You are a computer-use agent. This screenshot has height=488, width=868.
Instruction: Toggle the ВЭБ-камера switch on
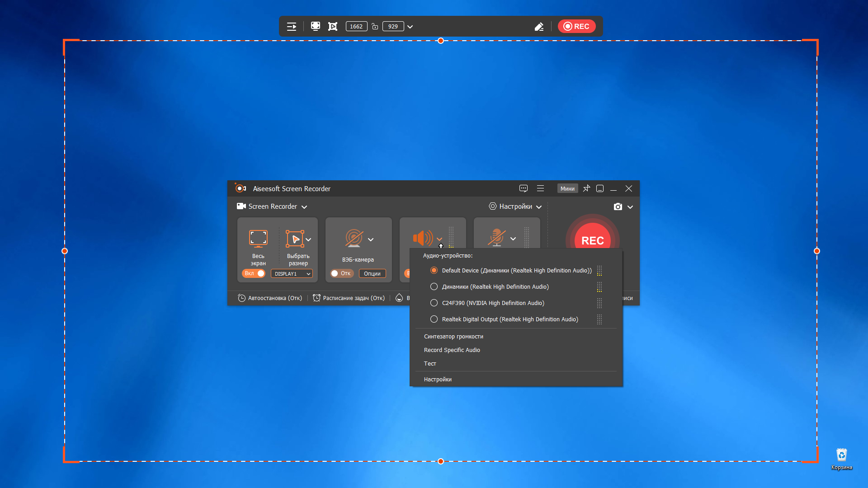(x=341, y=273)
